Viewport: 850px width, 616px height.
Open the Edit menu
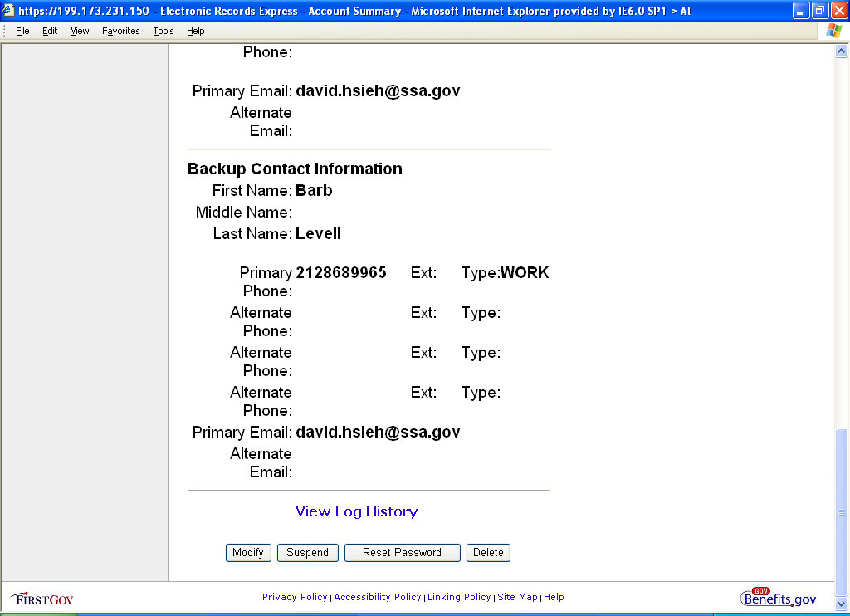[x=50, y=31]
